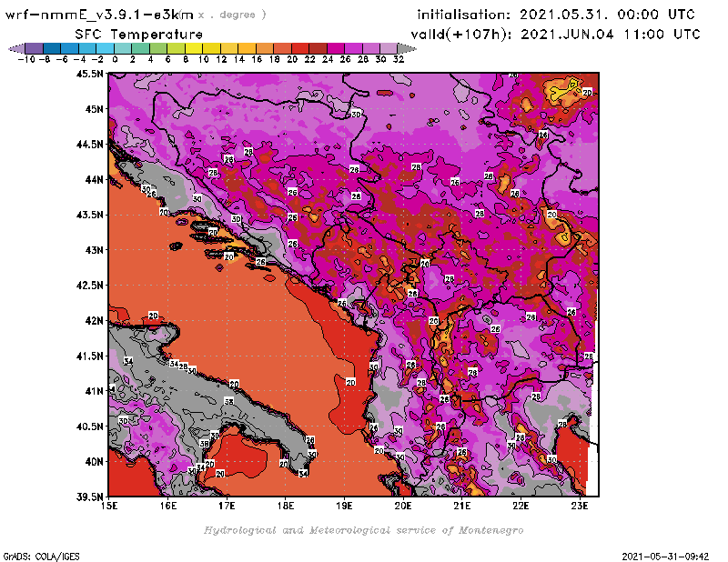Image resolution: width=728 pixels, height=562 pixels.
Task: Click the 2021-05-31-09:42 timestamp at bottom right
Action: click(x=667, y=555)
